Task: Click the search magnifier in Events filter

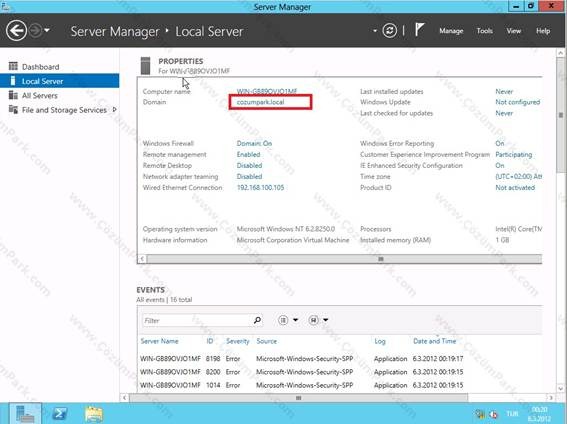Action: pyautogui.click(x=257, y=320)
